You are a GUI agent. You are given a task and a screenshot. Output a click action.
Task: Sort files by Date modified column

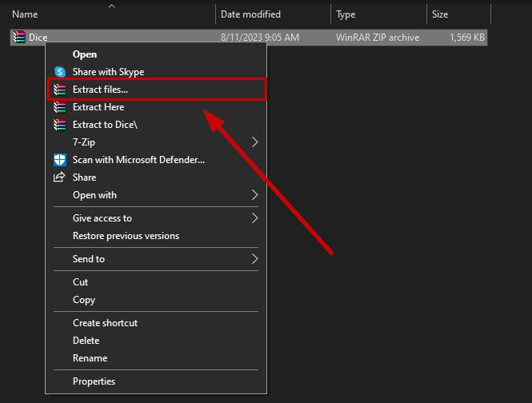tap(252, 14)
